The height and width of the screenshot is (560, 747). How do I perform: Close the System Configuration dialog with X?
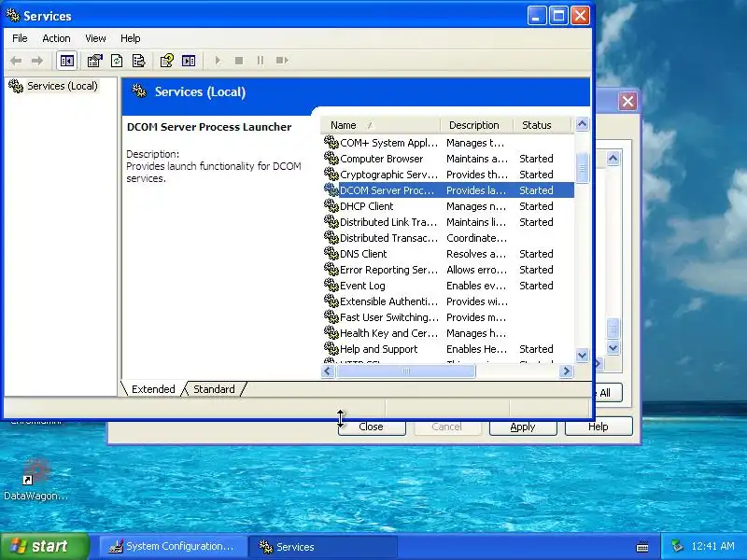[x=627, y=101]
